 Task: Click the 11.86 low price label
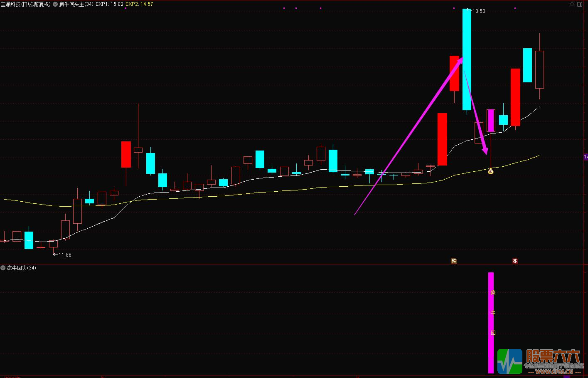[x=64, y=255]
